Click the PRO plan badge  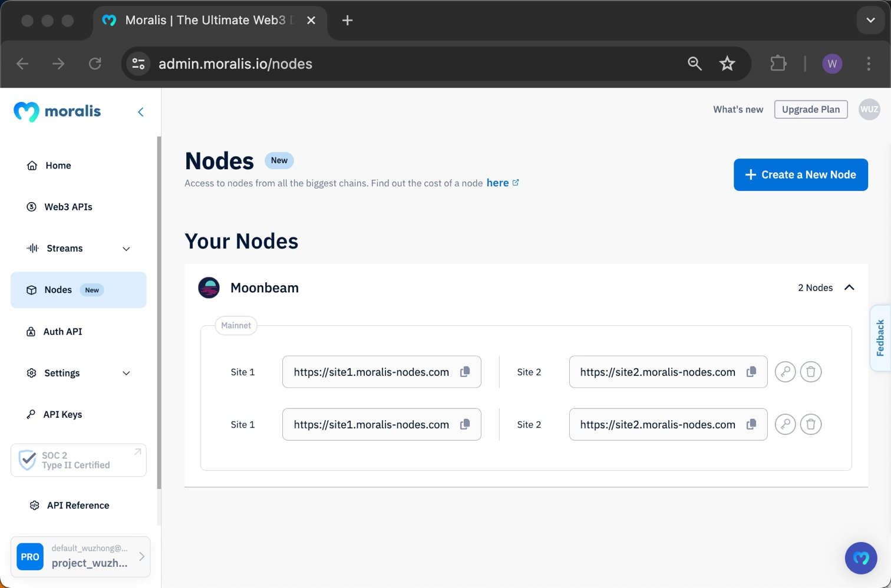pos(30,557)
